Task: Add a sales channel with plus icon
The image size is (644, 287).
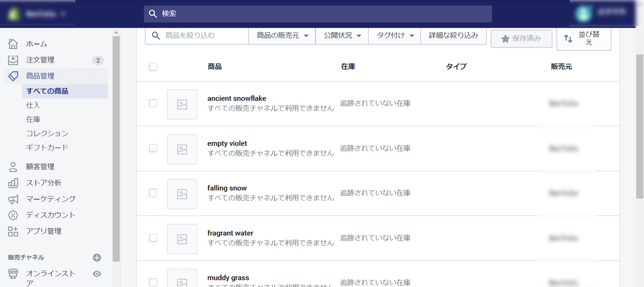Action: click(97, 258)
